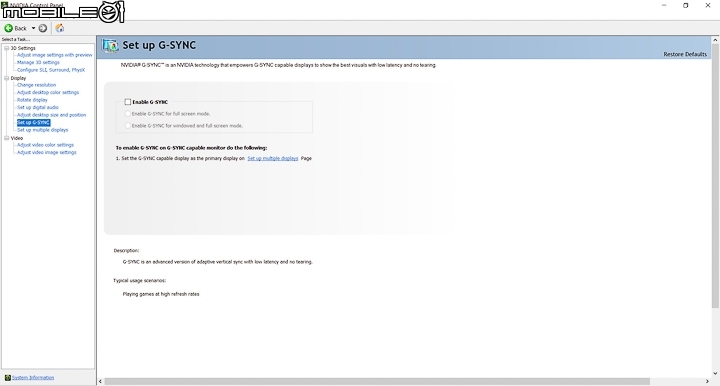Click the green Back arrow icon
This screenshot has width=720, height=386.
pyautogui.click(x=8, y=28)
